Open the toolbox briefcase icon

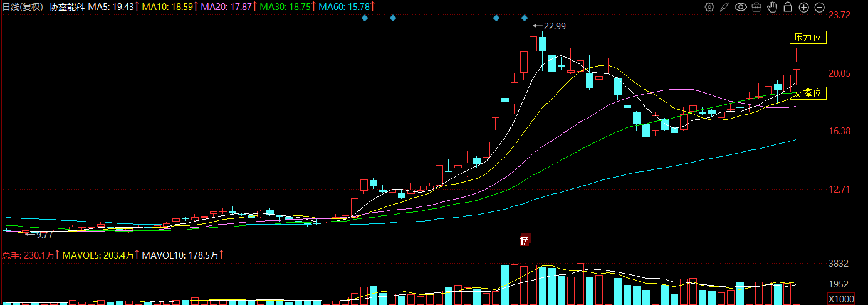[x=756, y=7]
